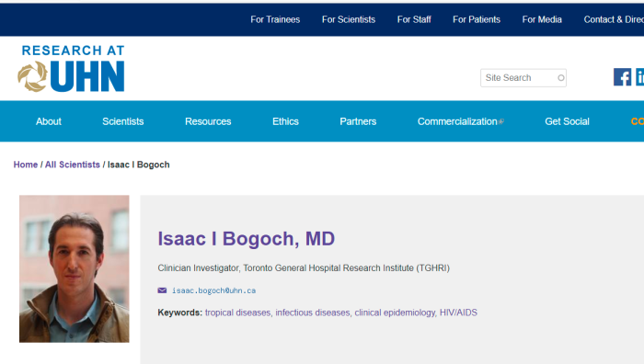Open the Get Social navigation item

[567, 121]
